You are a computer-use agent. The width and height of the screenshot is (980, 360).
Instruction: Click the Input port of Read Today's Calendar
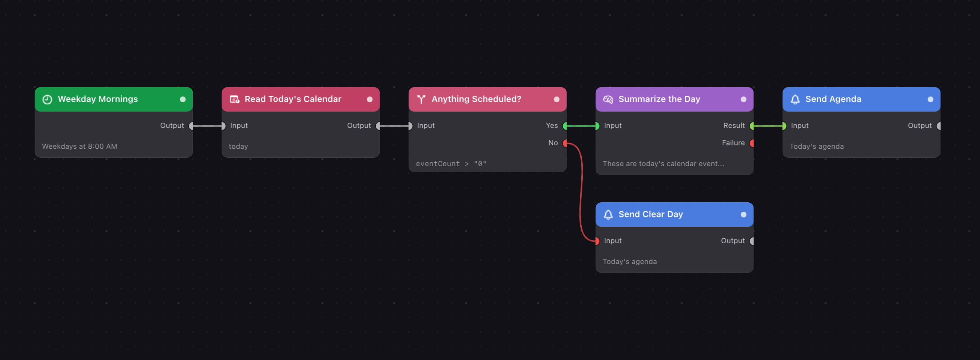(x=223, y=126)
